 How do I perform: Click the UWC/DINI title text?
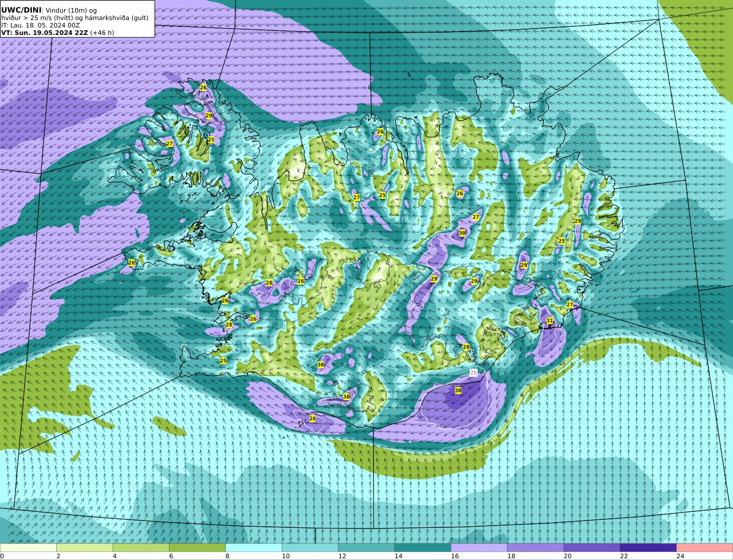[21, 10]
